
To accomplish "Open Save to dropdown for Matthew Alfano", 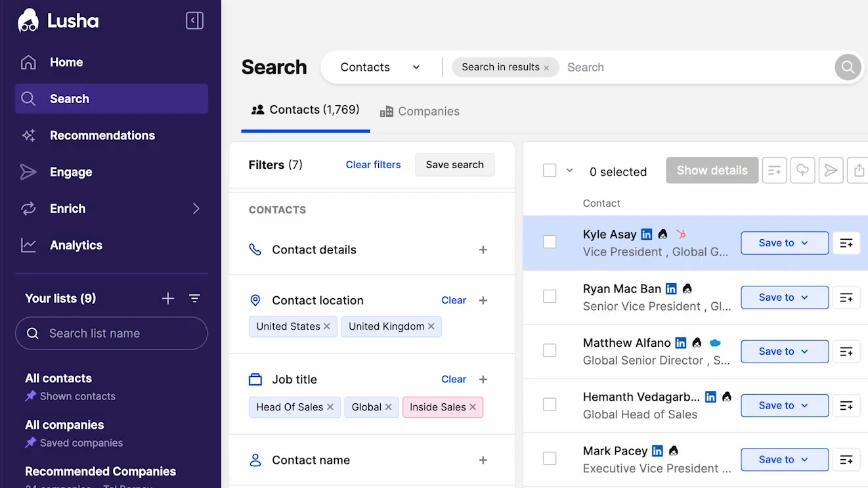I will (785, 351).
